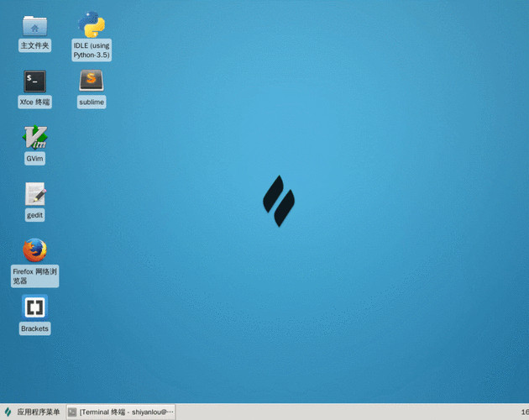Viewport: 529px width, 420px height.
Task: Select the GVim label text
Action: [34, 159]
